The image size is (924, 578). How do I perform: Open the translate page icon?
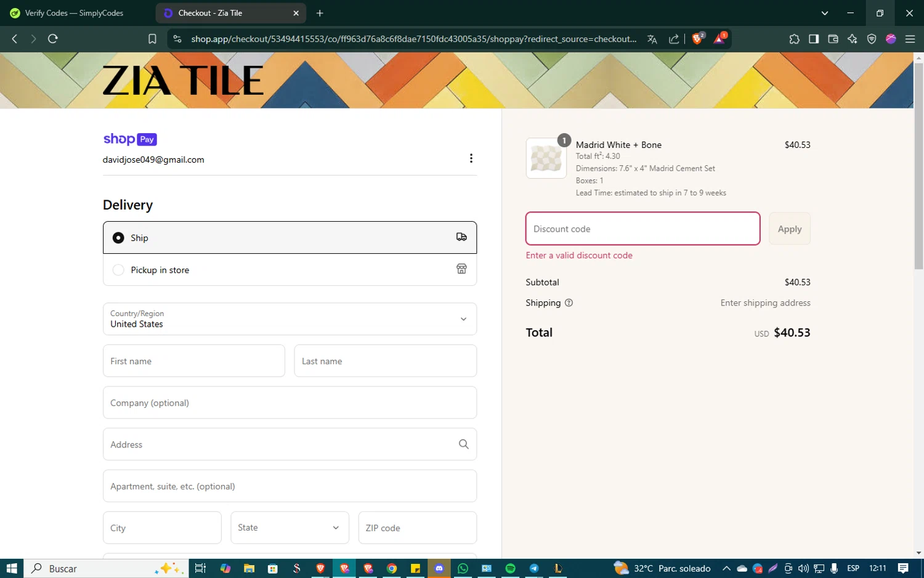click(x=652, y=39)
